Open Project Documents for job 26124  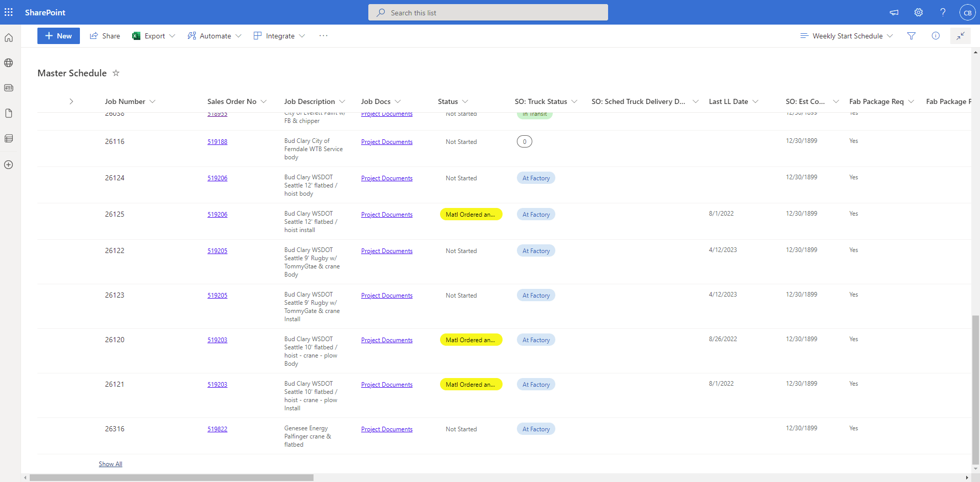pyautogui.click(x=387, y=178)
